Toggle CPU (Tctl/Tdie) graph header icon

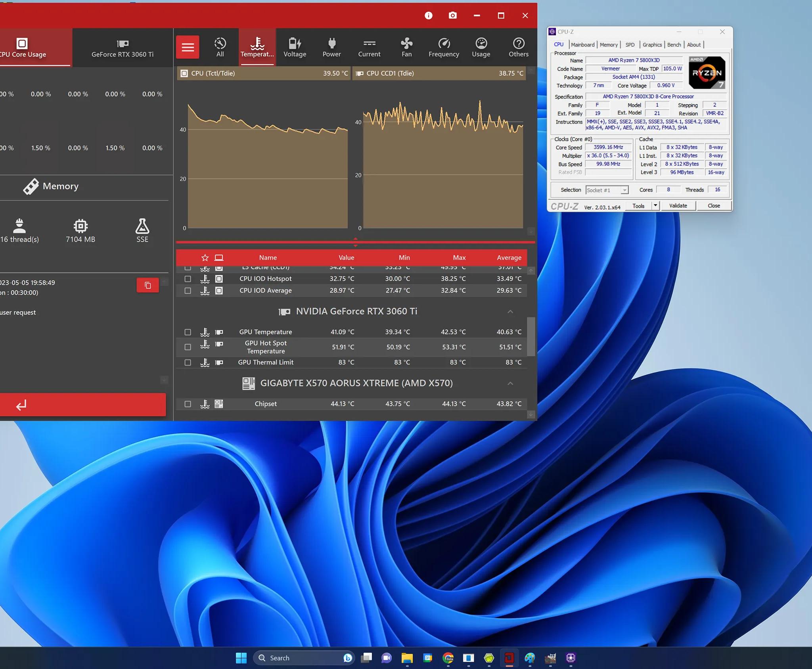pyautogui.click(x=184, y=73)
